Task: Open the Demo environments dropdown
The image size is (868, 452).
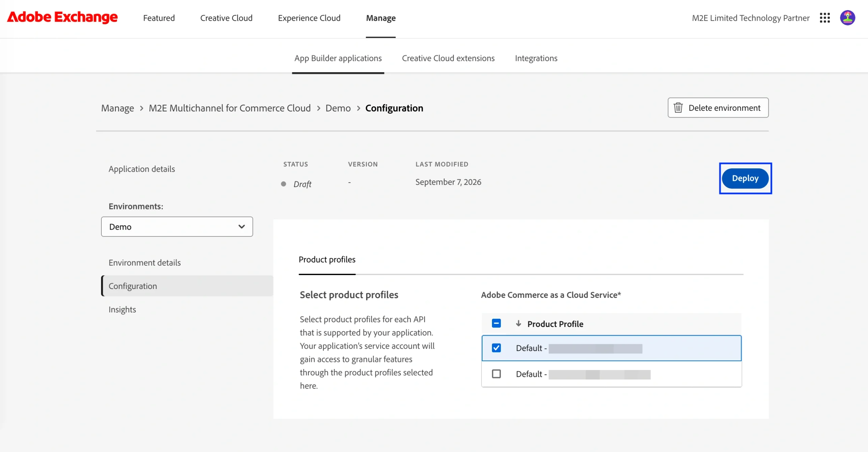Action: [177, 227]
